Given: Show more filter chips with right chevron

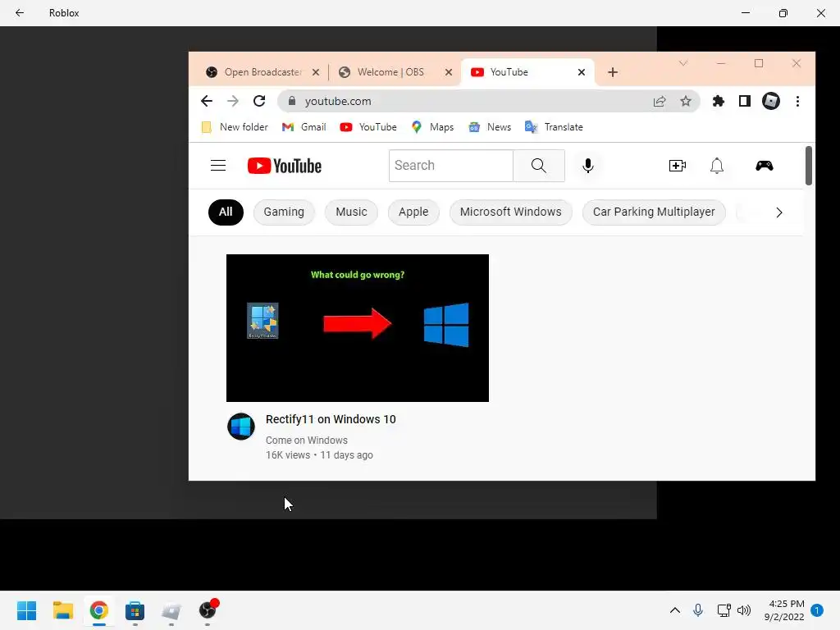Looking at the screenshot, I should point(779,212).
